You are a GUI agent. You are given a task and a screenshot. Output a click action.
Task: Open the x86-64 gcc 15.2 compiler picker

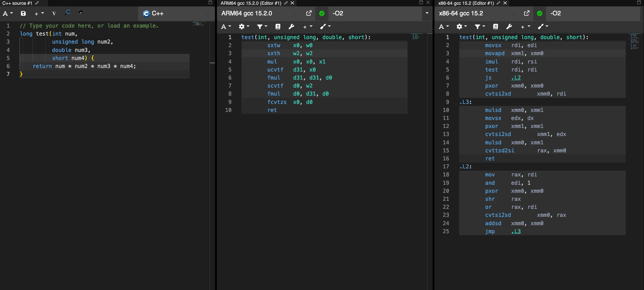click(477, 13)
